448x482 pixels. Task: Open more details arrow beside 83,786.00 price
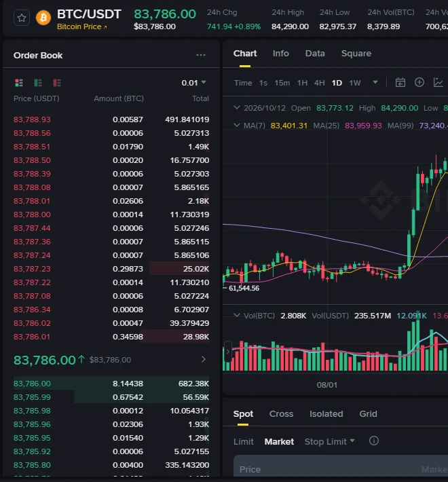coord(203,359)
